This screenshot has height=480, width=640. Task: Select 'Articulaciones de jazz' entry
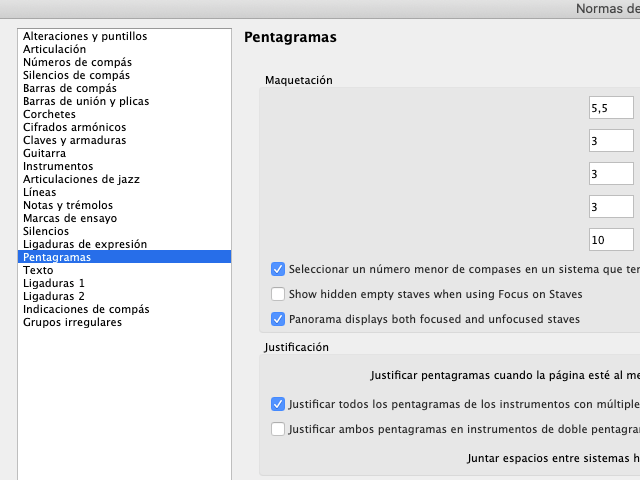(81, 179)
